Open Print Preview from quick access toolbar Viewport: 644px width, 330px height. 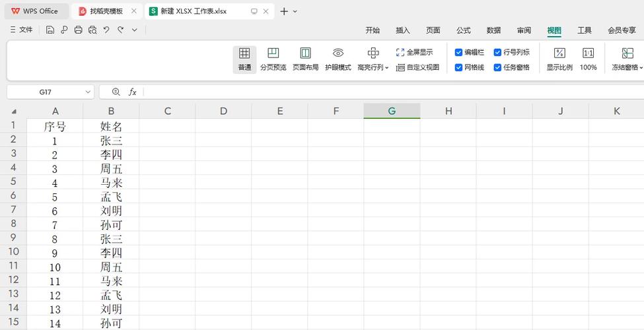92,30
